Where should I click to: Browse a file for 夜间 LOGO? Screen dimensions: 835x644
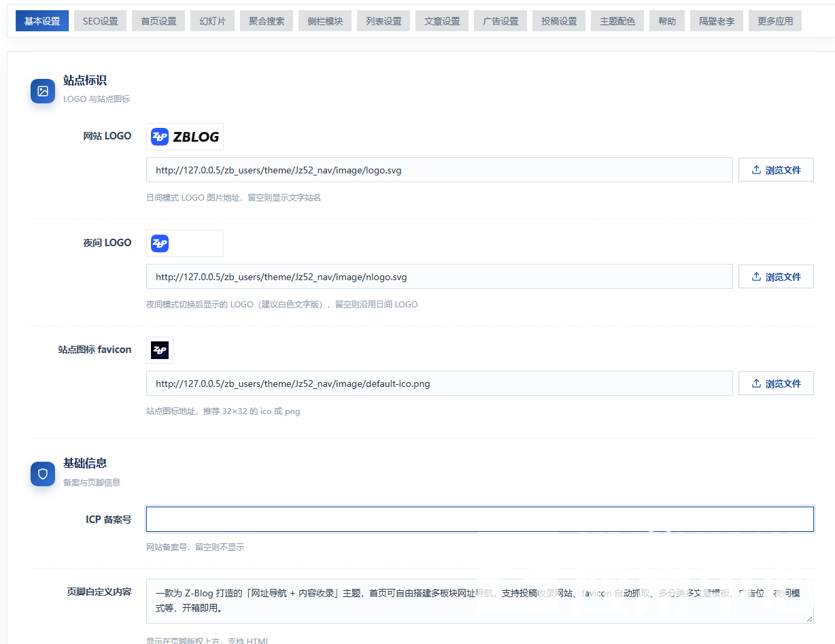pos(776,277)
